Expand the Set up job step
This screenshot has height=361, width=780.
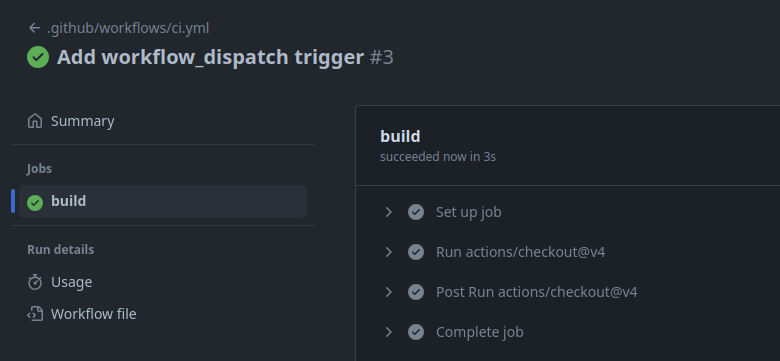(389, 212)
